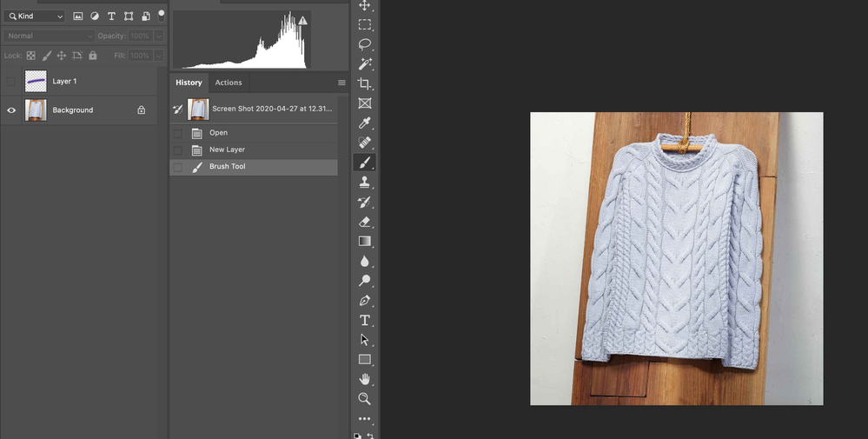Select the Screen Shot snapshot in History

[254, 109]
